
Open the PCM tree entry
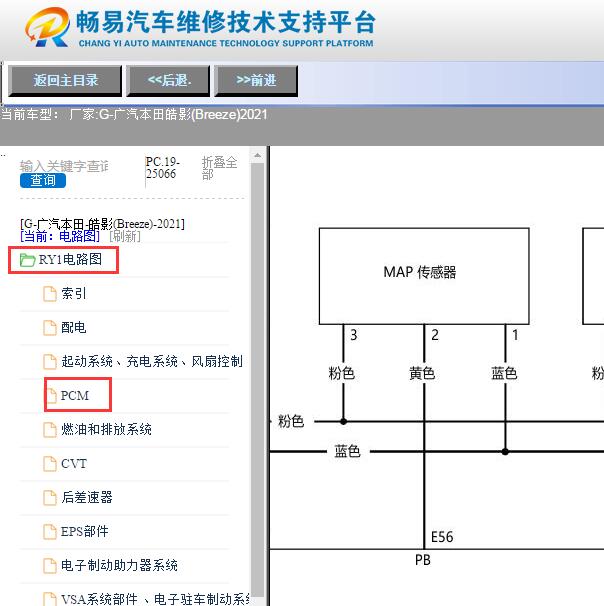pos(75,395)
